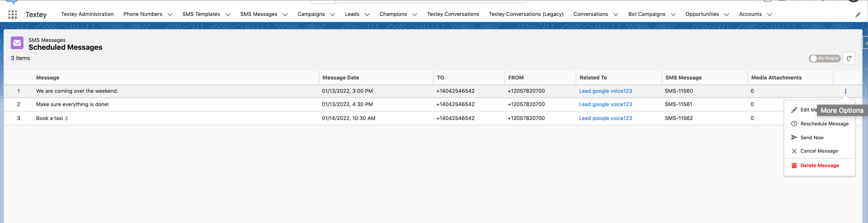
Task: Open Lead google voice123 link in row 2
Action: (x=605, y=104)
